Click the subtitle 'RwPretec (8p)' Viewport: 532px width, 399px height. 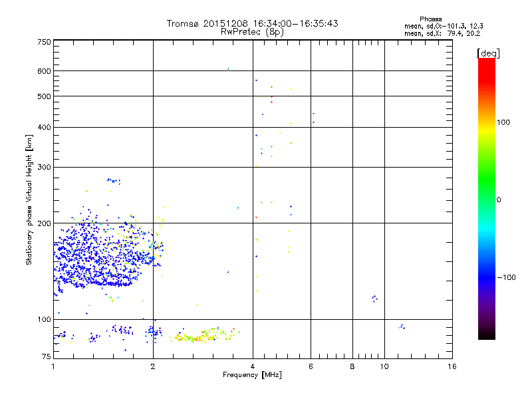point(252,32)
